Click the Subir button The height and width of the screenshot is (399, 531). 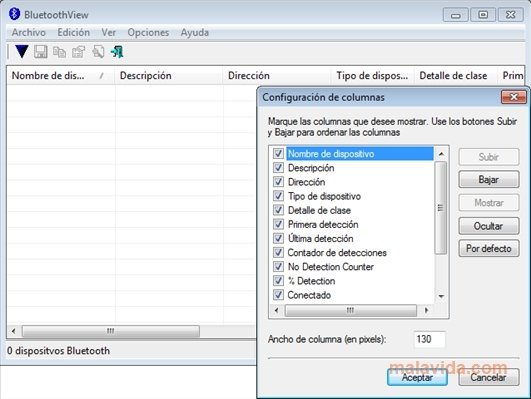click(489, 157)
